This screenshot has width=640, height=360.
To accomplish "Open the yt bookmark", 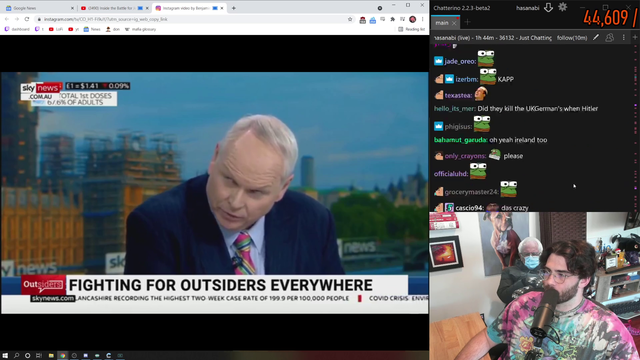I will pyautogui.click(x=74, y=29).
